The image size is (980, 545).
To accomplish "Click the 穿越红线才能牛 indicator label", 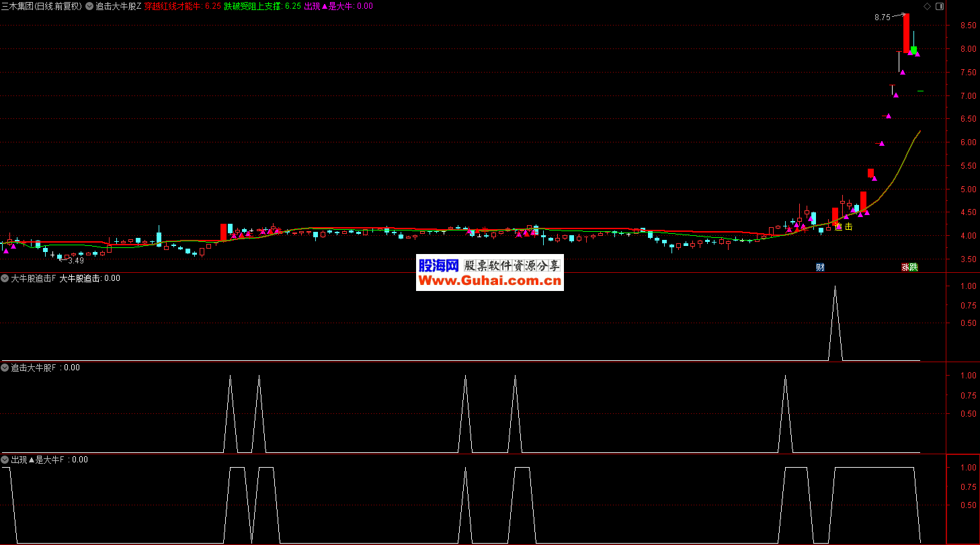I will coord(173,6).
